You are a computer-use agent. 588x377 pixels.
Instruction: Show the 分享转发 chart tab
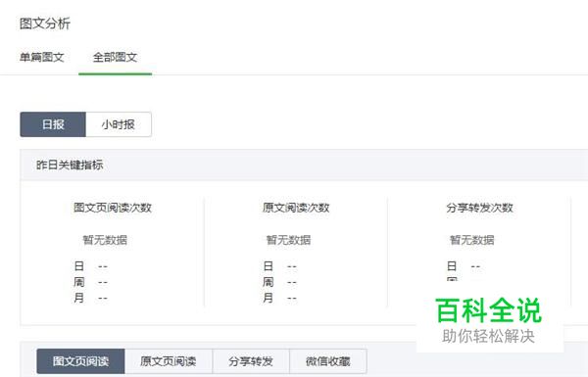coord(251,361)
